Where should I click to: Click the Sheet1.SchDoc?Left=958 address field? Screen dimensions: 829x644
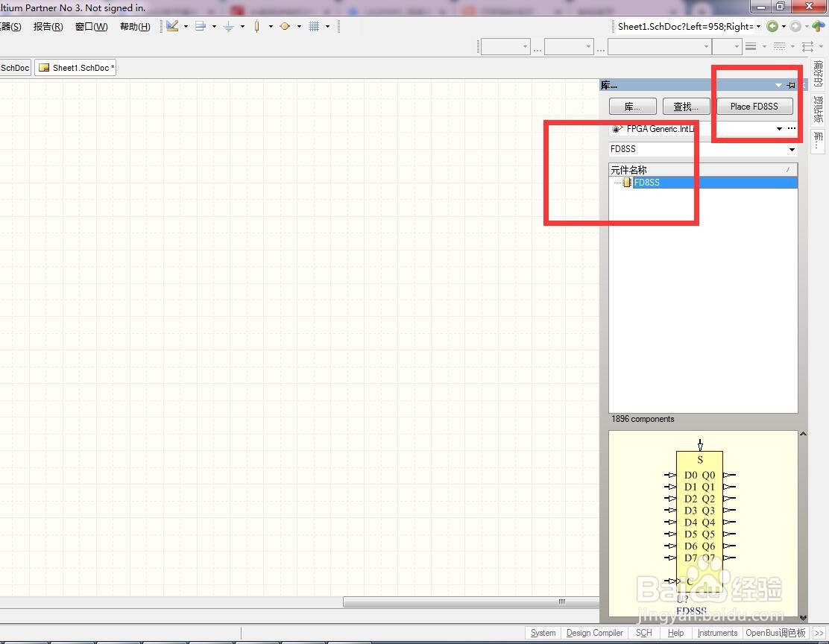(684, 26)
